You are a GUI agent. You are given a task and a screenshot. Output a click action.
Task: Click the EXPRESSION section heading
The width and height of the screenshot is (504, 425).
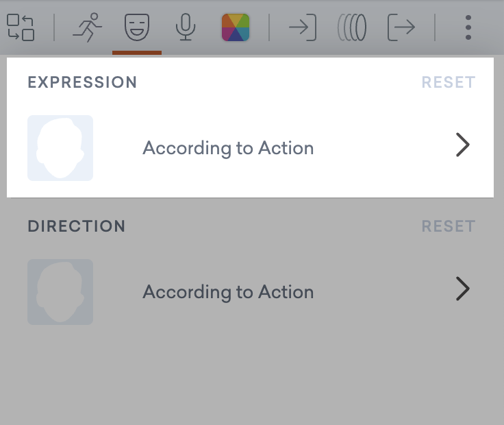click(82, 82)
